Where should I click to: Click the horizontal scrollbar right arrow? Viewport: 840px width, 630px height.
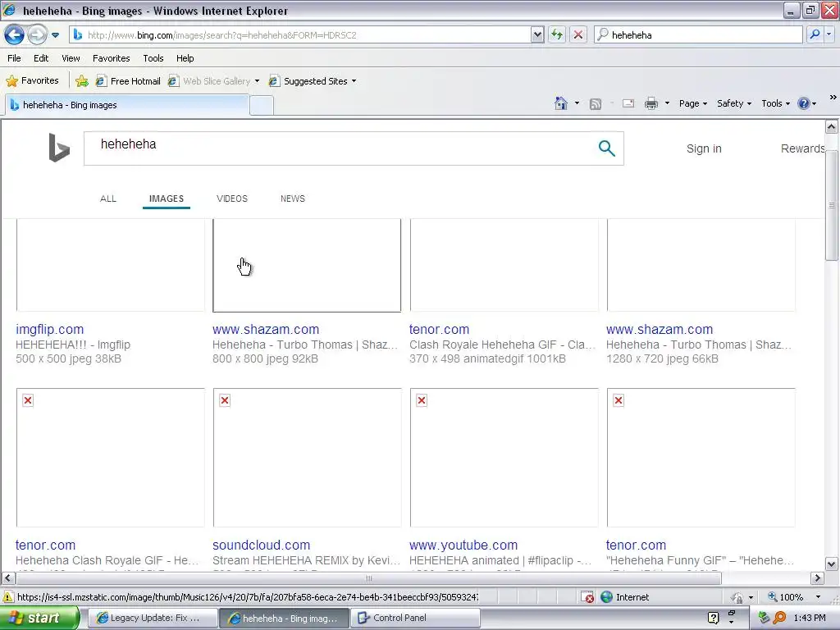(x=817, y=578)
